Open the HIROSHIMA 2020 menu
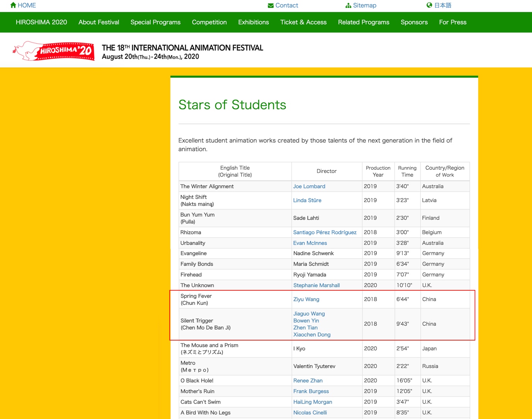532x419 pixels. coord(41,22)
